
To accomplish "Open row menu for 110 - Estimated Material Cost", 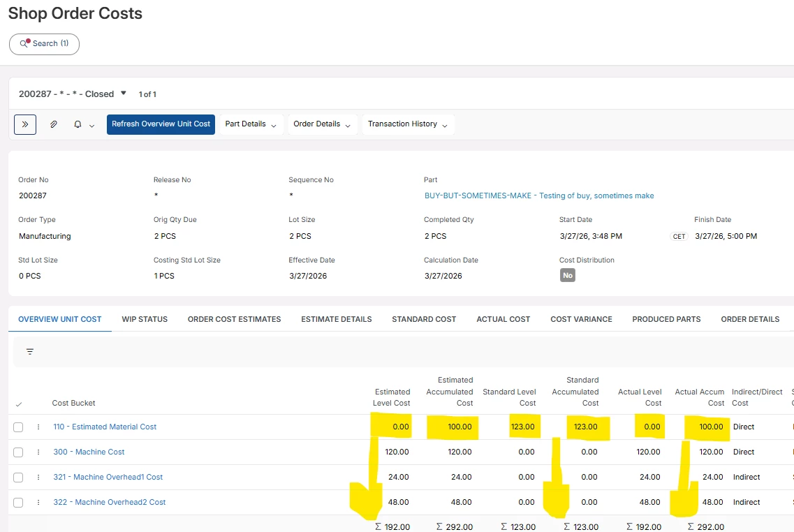I will pos(38,427).
